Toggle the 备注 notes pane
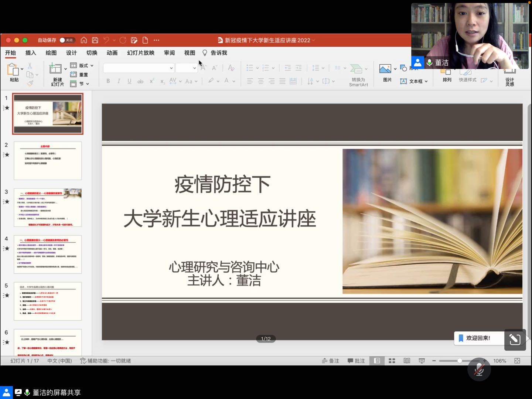This screenshot has width=532, height=399. [x=330, y=361]
